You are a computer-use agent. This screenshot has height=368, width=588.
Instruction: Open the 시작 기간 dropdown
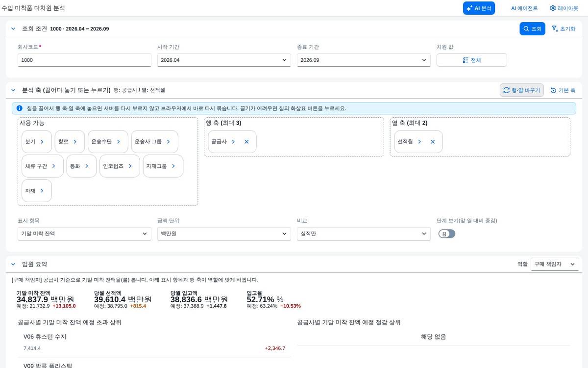coord(224,60)
